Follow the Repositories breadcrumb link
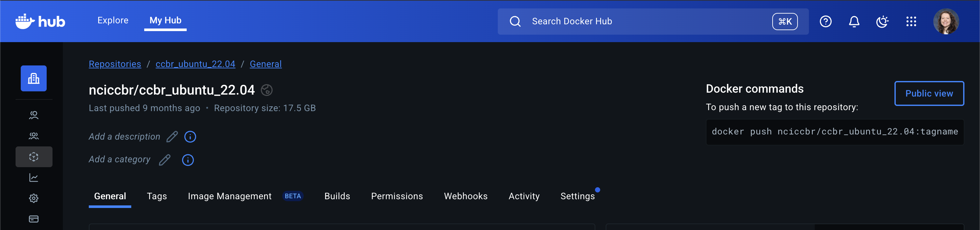This screenshot has height=230, width=980. pos(114,64)
